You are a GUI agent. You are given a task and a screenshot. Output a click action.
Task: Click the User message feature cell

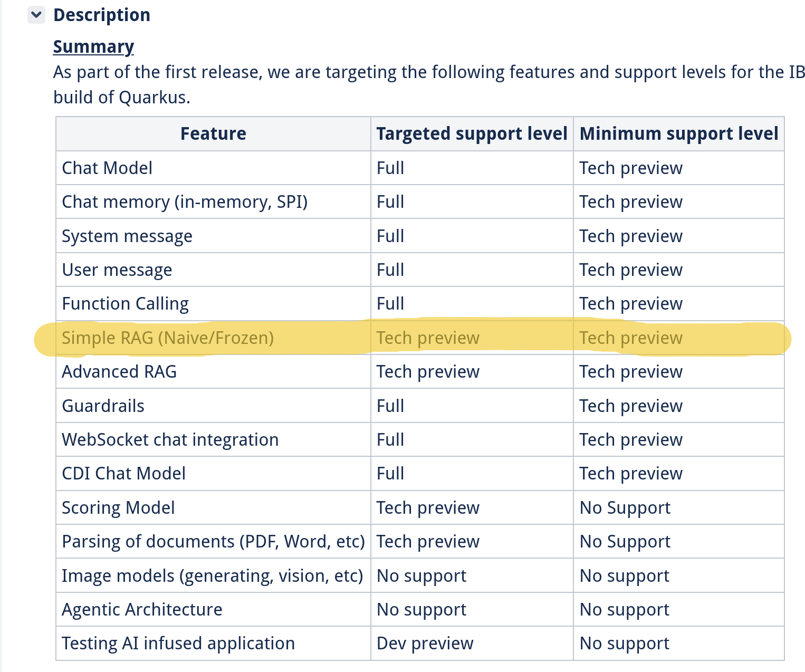[x=117, y=270]
